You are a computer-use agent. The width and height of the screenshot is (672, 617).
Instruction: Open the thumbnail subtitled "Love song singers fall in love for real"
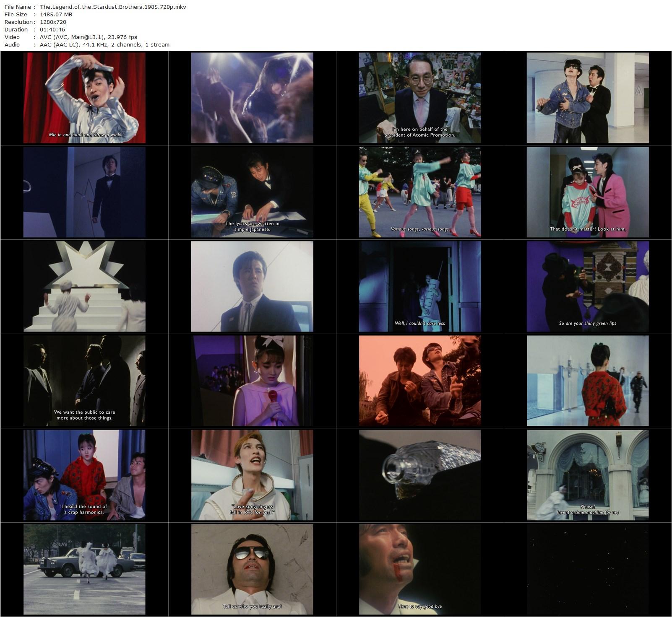(x=252, y=475)
